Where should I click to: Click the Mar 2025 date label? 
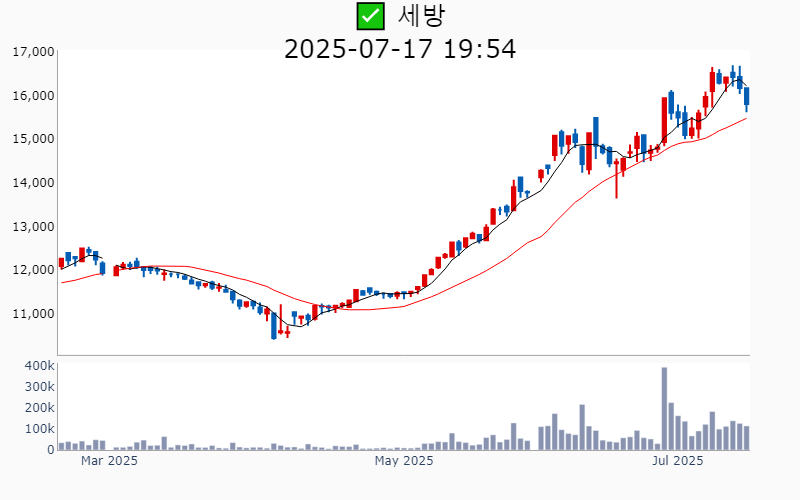pos(109,461)
